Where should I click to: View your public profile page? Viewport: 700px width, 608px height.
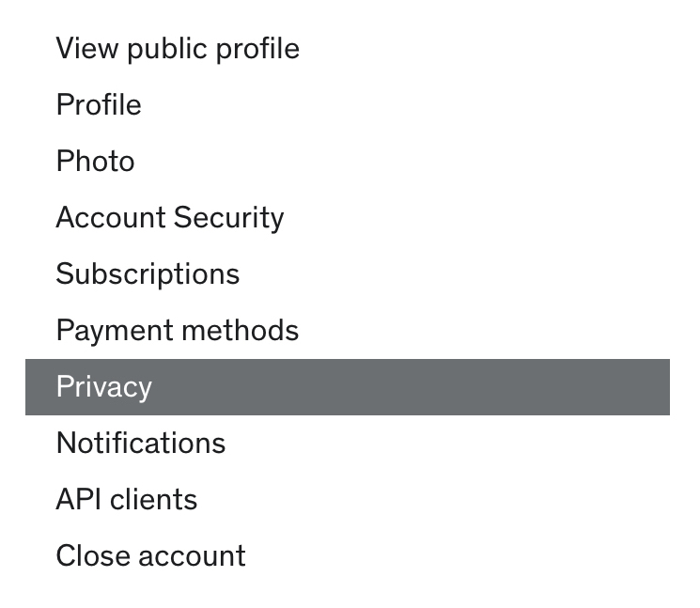click(x=178, y=49)
